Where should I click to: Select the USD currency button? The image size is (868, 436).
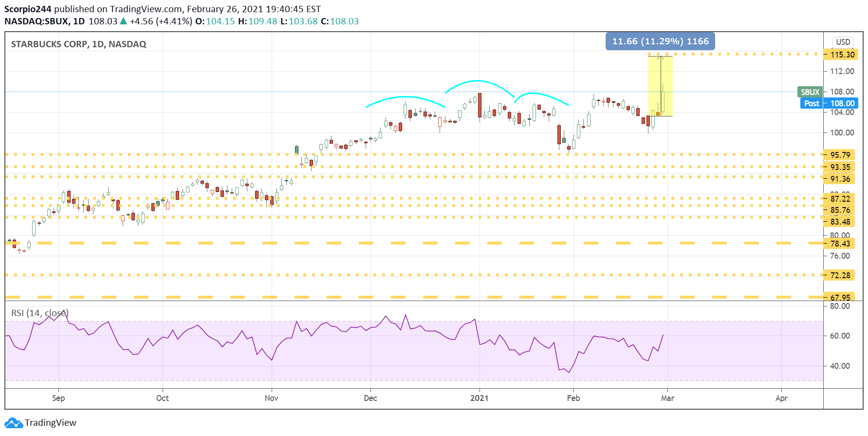[x=843, y=42]
